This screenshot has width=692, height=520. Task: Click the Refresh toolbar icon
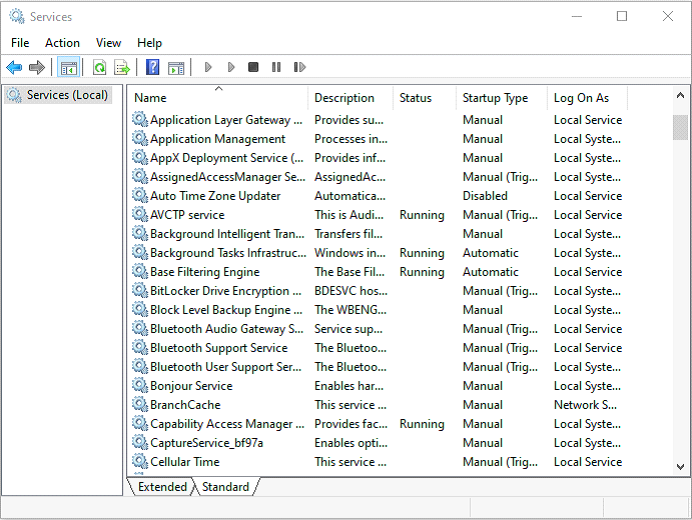pos(99,67)
